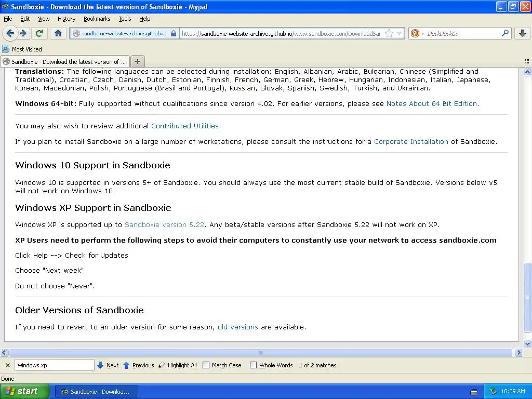Open the View menu
532x399 pixels.
(44, 19)
